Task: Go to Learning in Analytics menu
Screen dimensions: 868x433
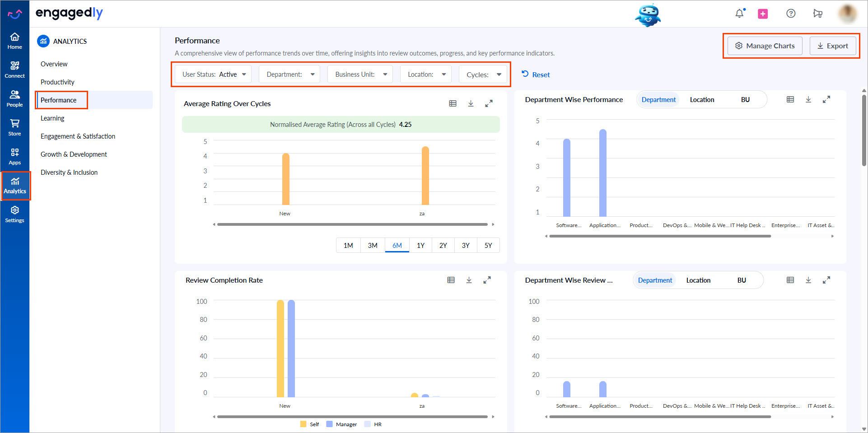Action: (x=52, y=118)
